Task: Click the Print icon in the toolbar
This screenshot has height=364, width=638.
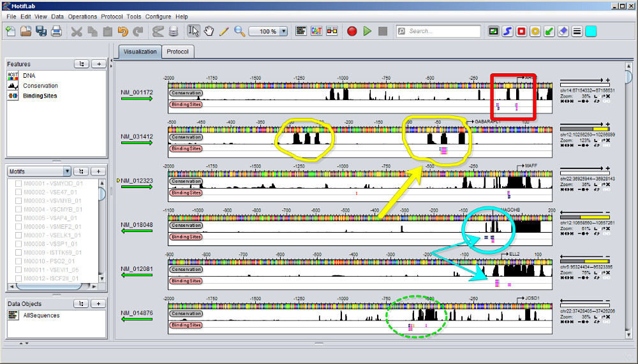Action: tap(56, 31)
